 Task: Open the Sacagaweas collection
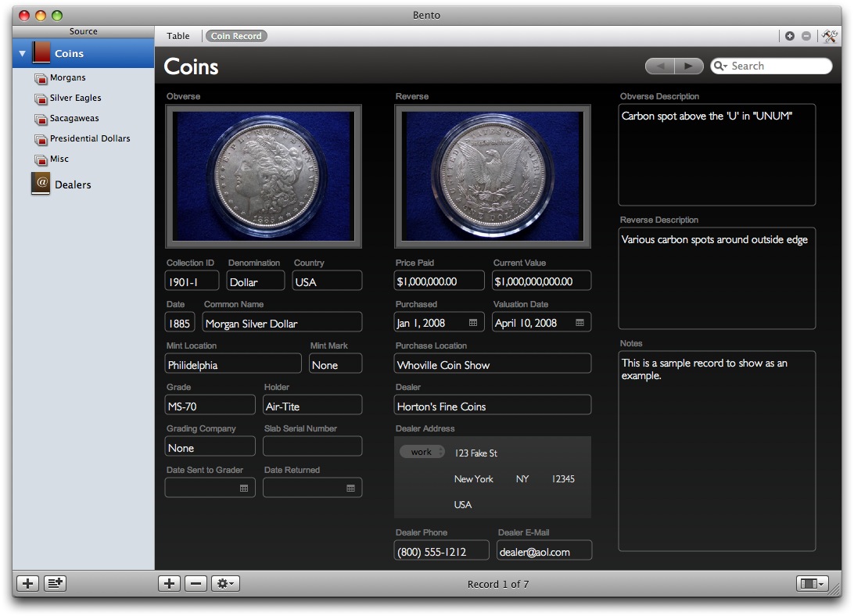click(x=74, y=118)
